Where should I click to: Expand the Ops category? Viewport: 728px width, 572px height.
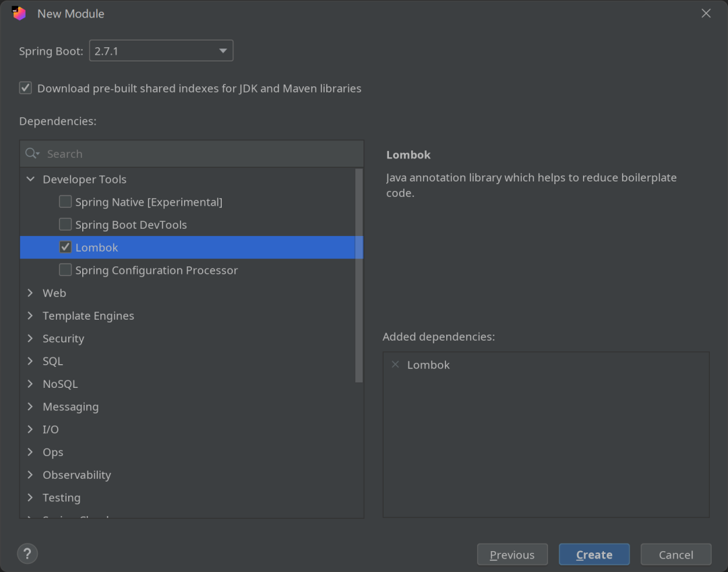30,452
